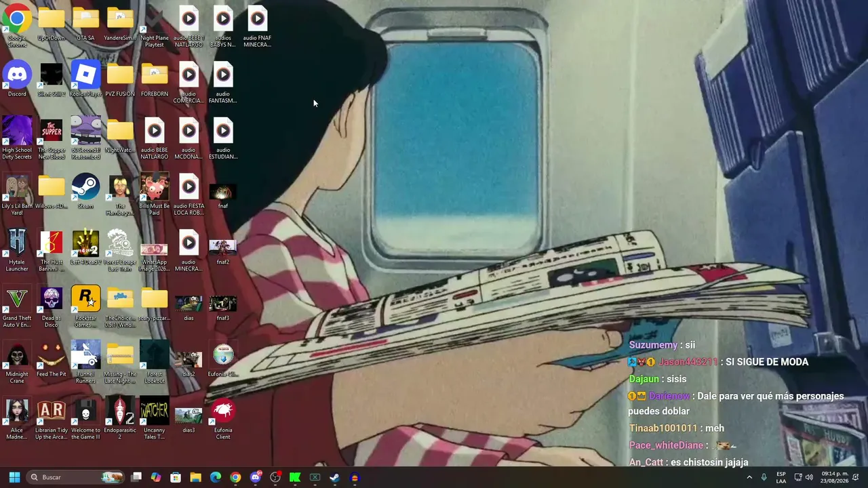
Task: Select the Night Plane Playtest shortcut
Action: pyautogui.click(x=155, y=27)
